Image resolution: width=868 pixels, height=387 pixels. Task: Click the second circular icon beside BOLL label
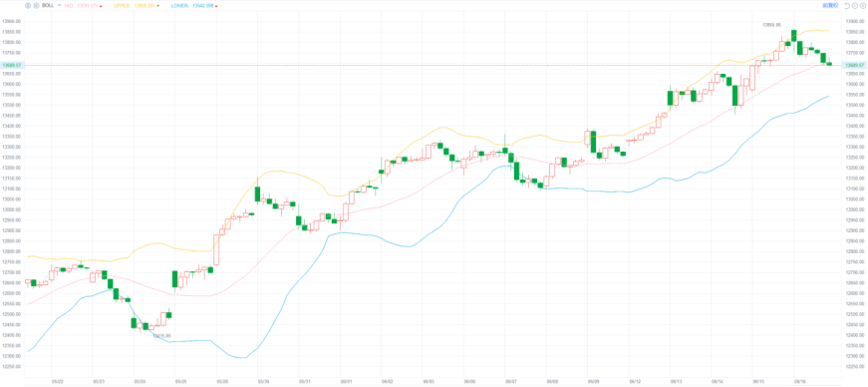click(x=36, y=5)
